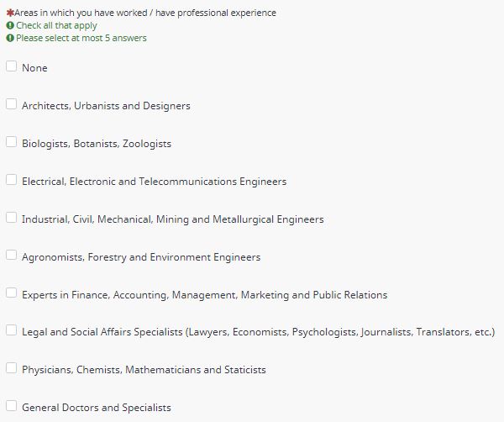Click the General Doctors and Specialists label
The height and width of the screenshot is (422, 504).
(x=96, y=408)
